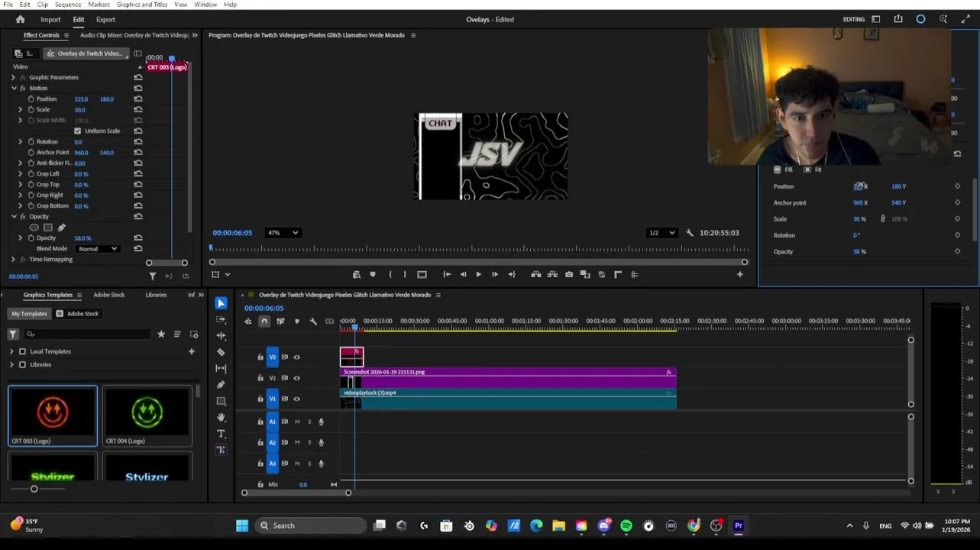980x550 pixels.
Task: Step forward one frame in Program Monitor
Action: click(495, 274)
